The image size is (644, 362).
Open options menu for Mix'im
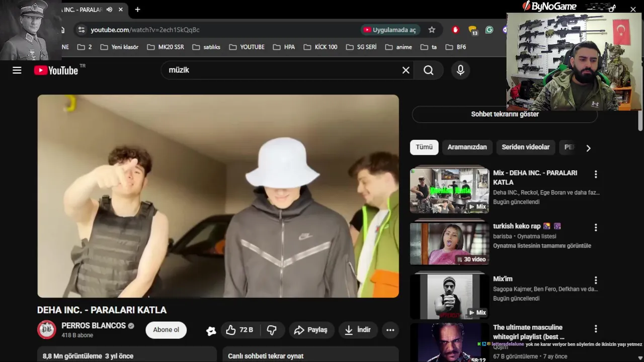pyautogui.click(x=596, y=280)
